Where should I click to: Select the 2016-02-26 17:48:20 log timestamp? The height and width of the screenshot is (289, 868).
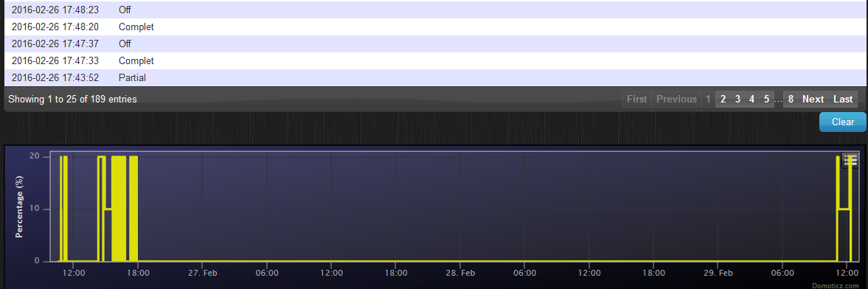(55, 27)
